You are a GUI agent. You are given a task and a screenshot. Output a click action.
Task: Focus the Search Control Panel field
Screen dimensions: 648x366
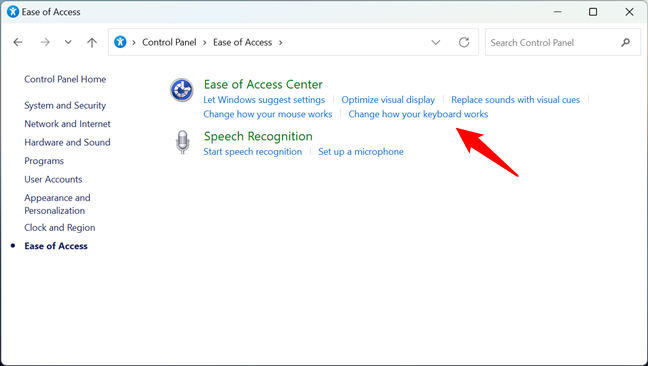[562, 42]
